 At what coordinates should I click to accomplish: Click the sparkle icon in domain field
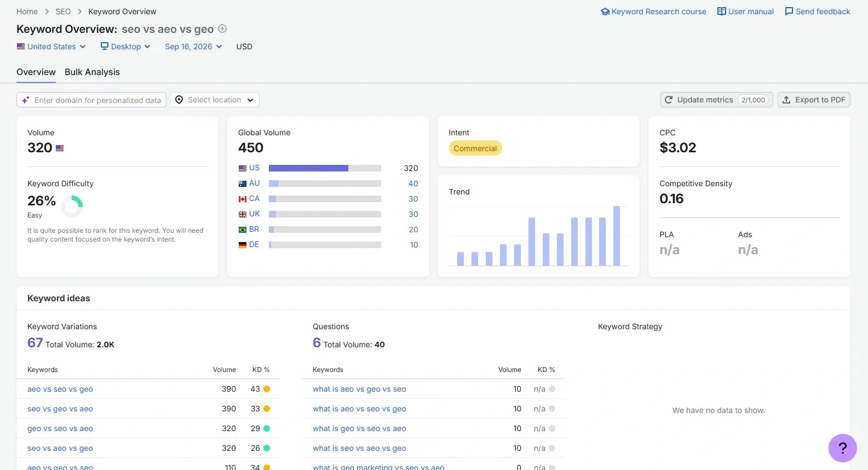point(26,100)
